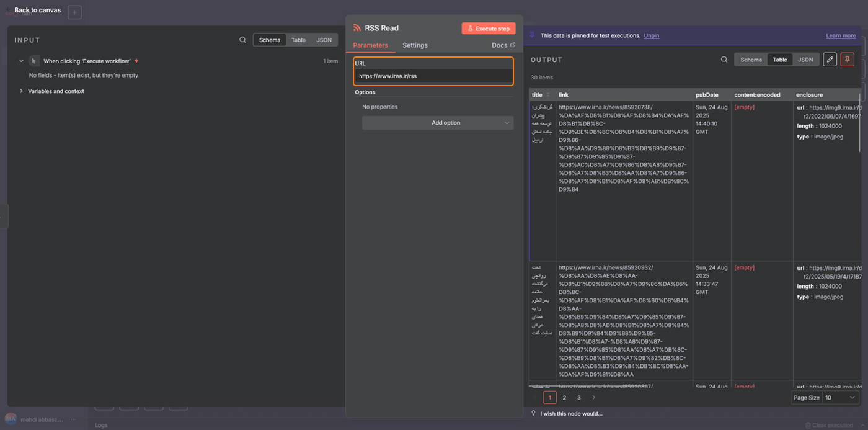Switch the INPUT view to JSON
The height and width of the screenshot is (430, 868).
[324, 40]
